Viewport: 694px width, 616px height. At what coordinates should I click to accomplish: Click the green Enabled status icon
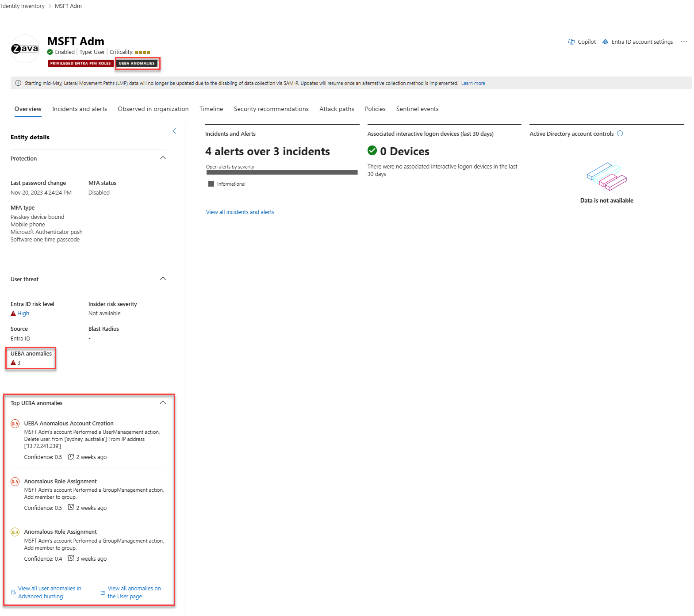pyautogui.click(x=50, y=52)
